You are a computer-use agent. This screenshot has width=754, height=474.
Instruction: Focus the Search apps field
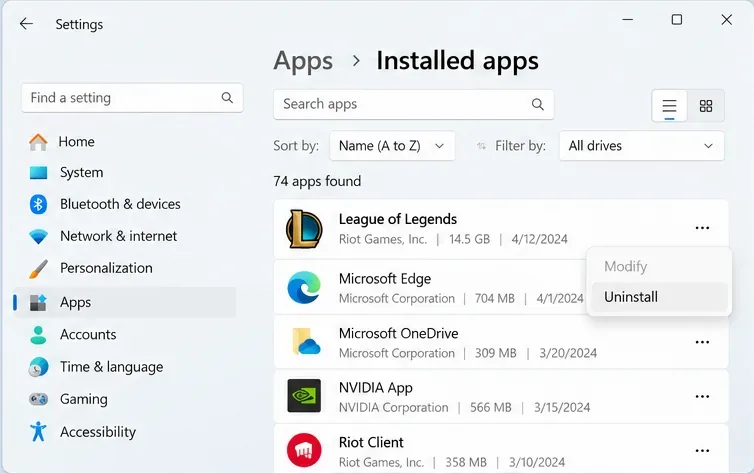414,104
